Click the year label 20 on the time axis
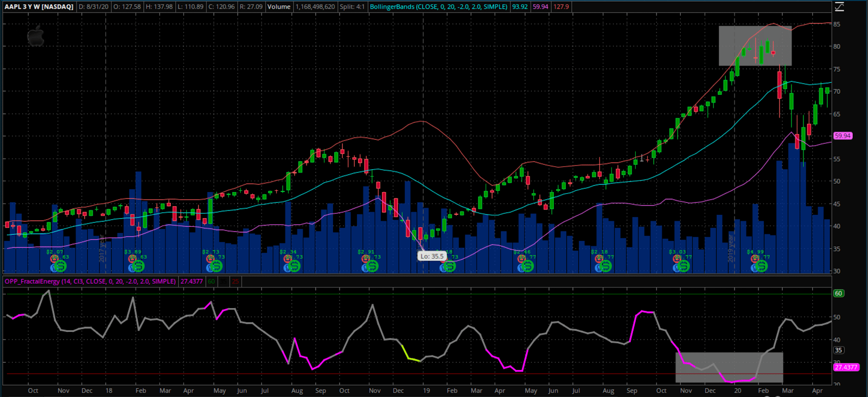The image size is (868, 397). click(x=738, y=390)
